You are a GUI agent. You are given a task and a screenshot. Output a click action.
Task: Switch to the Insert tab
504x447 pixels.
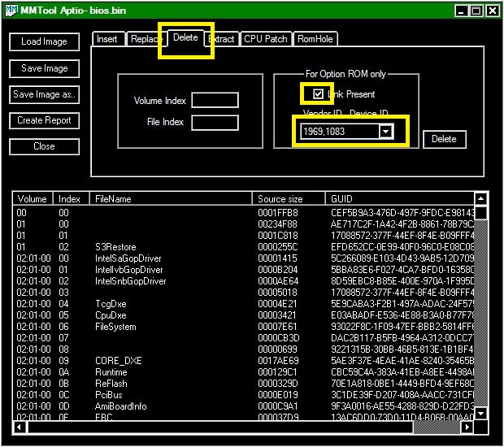point(107,39)
